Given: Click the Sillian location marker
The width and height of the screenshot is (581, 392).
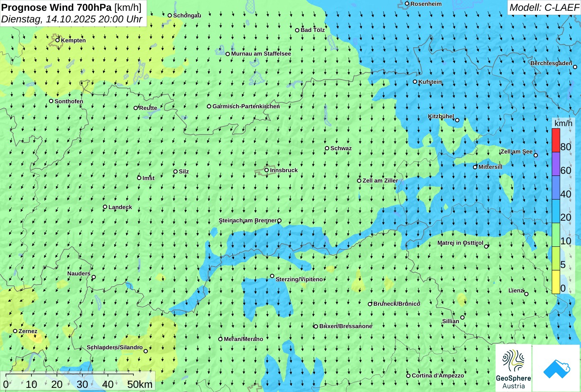Looking at the screenshot, I should coord(463,317).
